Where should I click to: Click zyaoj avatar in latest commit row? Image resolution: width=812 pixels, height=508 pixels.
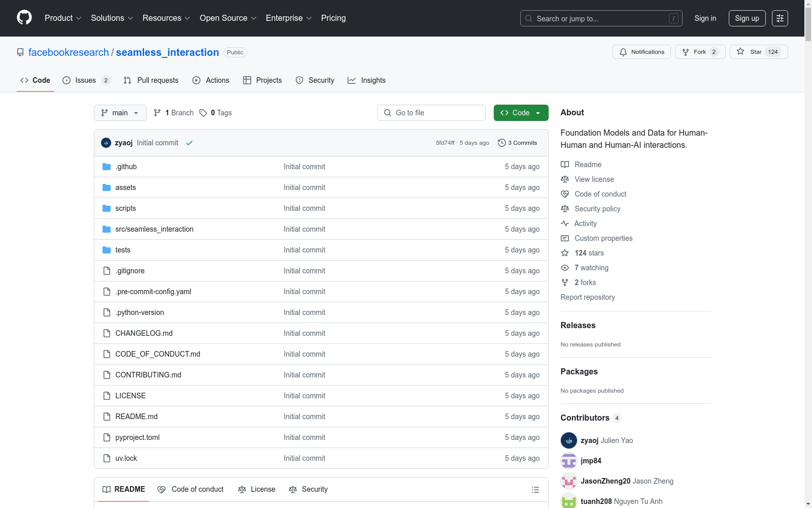point(106,143)
